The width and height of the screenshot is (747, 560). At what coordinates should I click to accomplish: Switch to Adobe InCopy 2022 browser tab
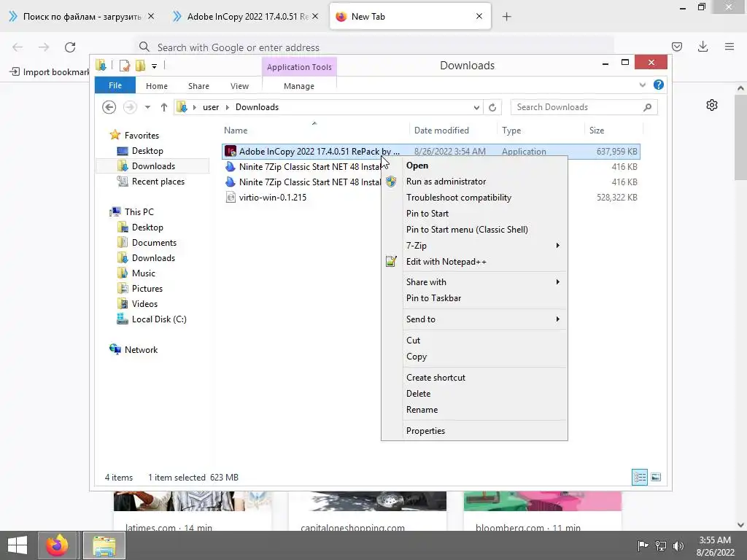point(245,17)
